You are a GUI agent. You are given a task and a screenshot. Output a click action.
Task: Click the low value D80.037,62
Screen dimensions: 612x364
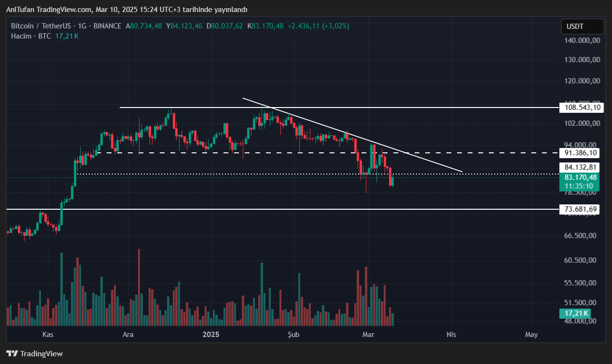(x=224, y=26)
